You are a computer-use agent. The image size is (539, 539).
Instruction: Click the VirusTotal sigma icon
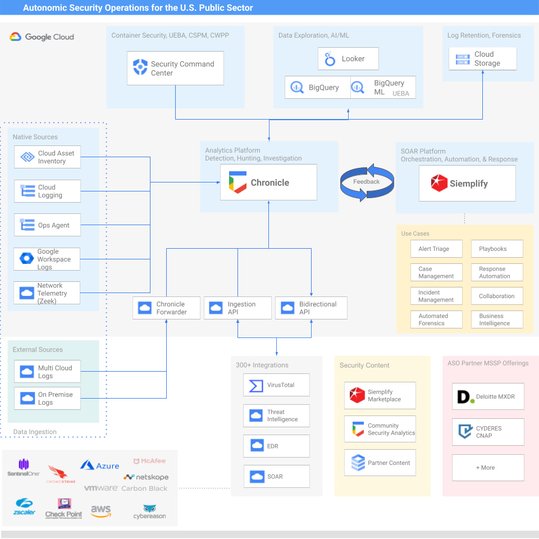(256, 386)
